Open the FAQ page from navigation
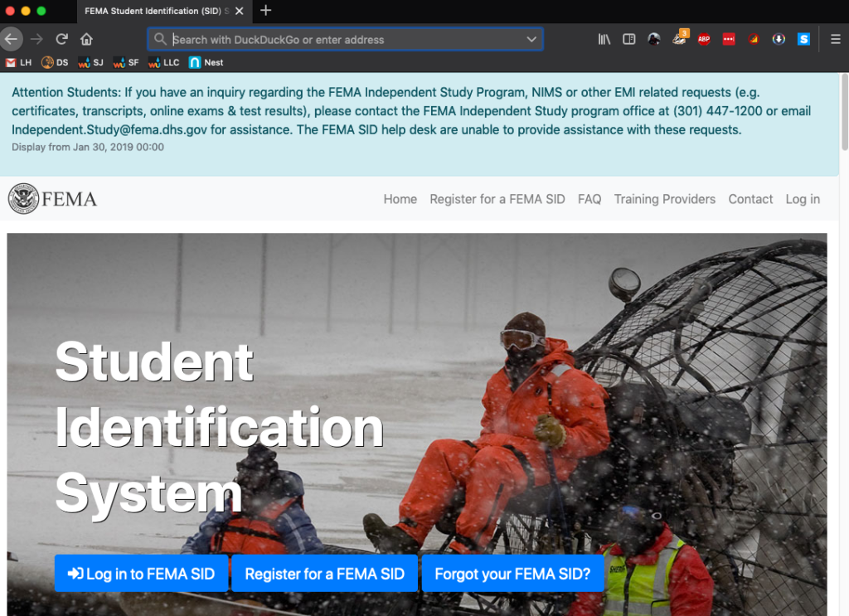The width and height of the screenshot is (849, 616). click(589, 199)
